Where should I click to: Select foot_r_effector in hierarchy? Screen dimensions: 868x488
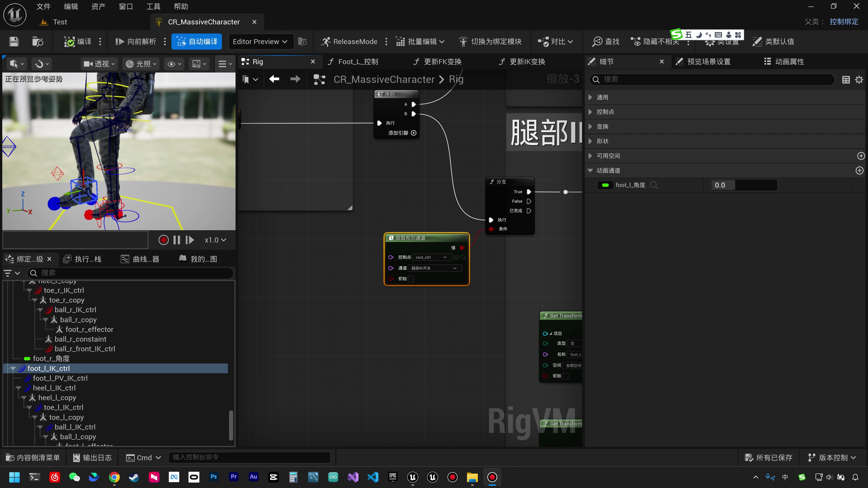[x=89, y=329]
